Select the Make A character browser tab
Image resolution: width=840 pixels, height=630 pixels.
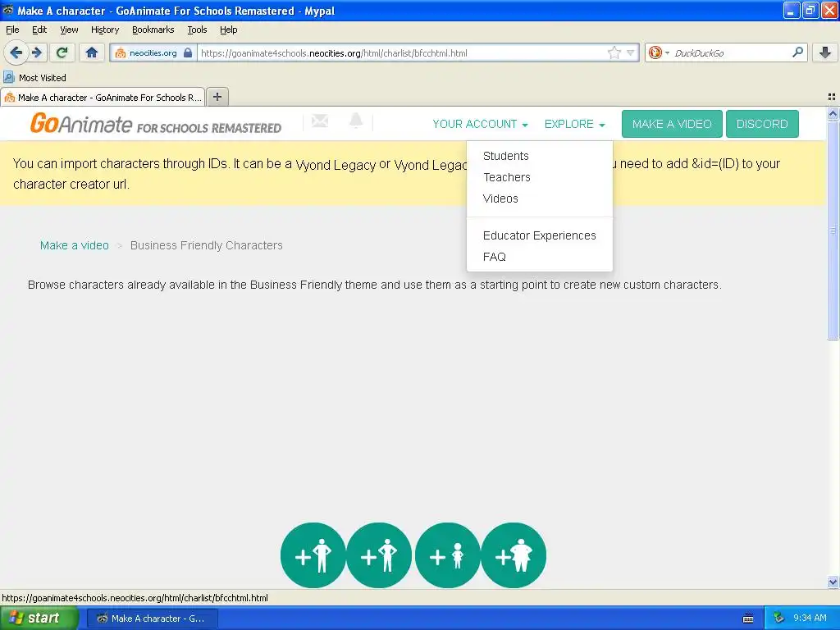[x=103, y=97]
